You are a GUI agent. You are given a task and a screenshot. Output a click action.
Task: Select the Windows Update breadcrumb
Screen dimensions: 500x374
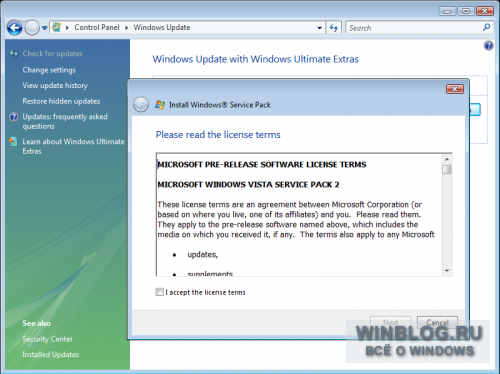[x=162, y=27]
